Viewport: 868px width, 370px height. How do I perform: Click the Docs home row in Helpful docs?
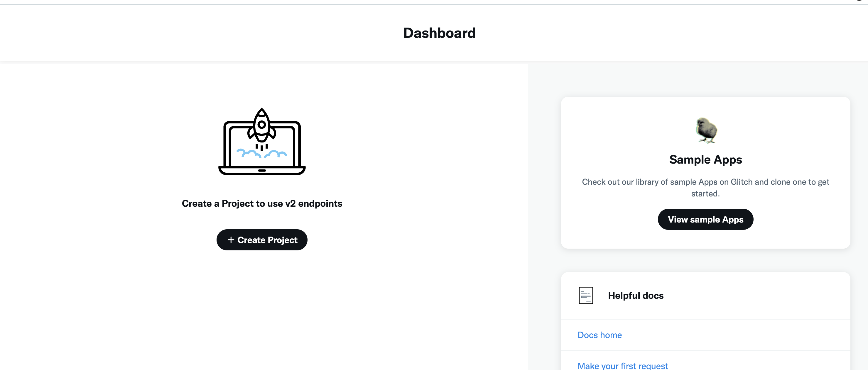click(x=705, y=335)
